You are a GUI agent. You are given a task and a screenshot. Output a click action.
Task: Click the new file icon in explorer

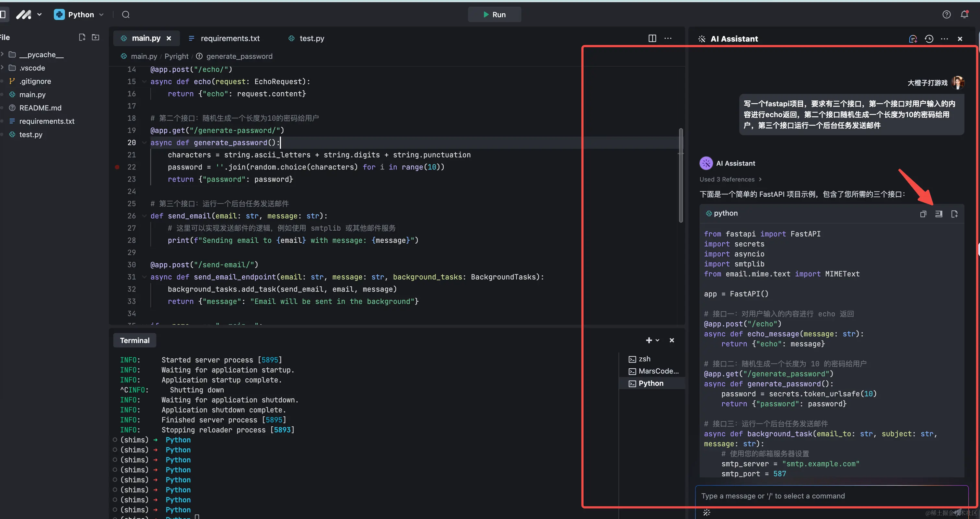[x=82, y=37]
